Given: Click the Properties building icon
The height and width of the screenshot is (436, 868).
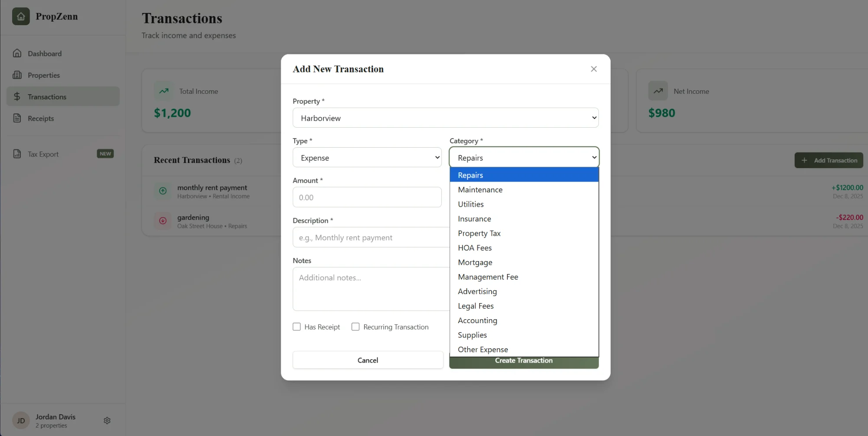Looking at the screenshot, I should point(16,75).
